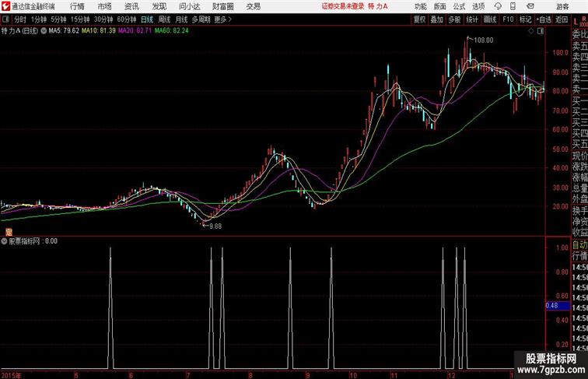Viewport: 588px width, 379px height.
Task: Switch to the 1分钟 period tab
Action: (x=39, y=19)
